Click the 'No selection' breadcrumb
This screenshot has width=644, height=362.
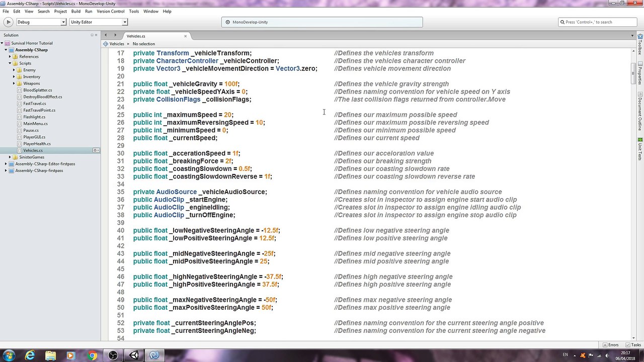[x=144, y=44]
